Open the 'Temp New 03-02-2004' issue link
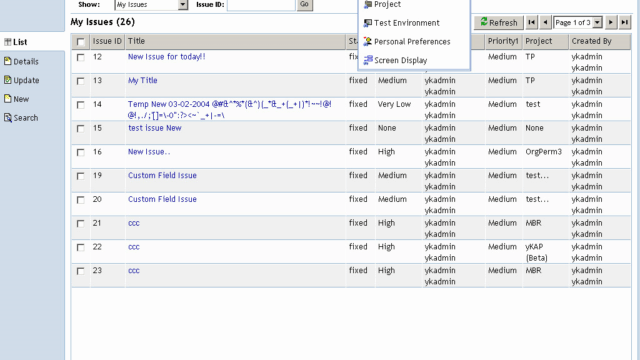Screen dimensions: 640x360 point(229,109)
